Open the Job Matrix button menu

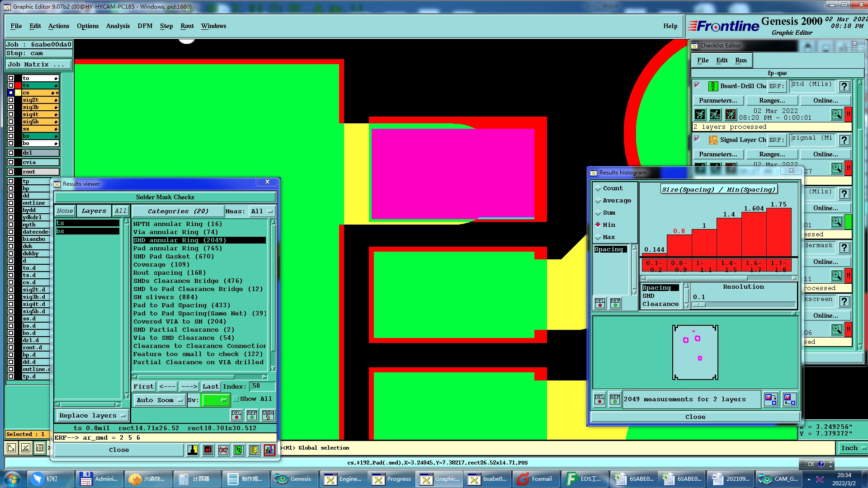pos(38,65)
